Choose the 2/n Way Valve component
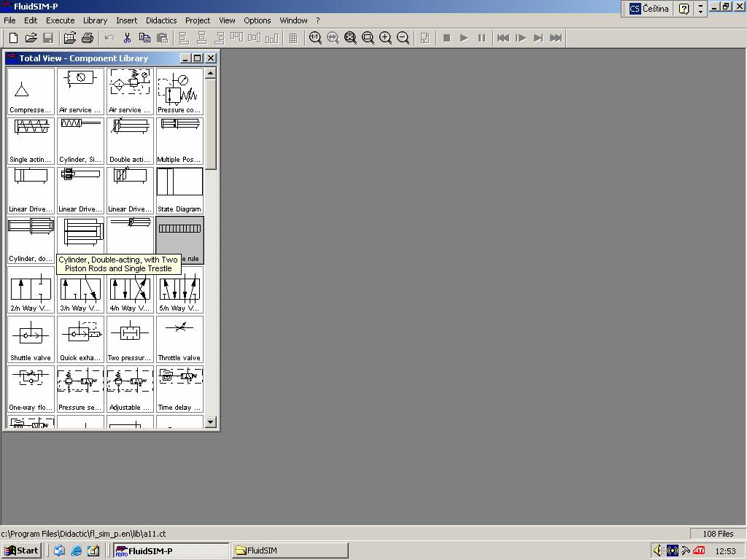This screenshot has width=747, height=560. click(31, 289)
